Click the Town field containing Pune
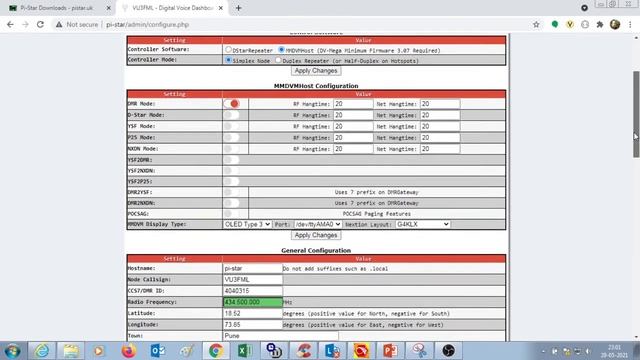Screen dimensions: 640x360 point(280,336)
